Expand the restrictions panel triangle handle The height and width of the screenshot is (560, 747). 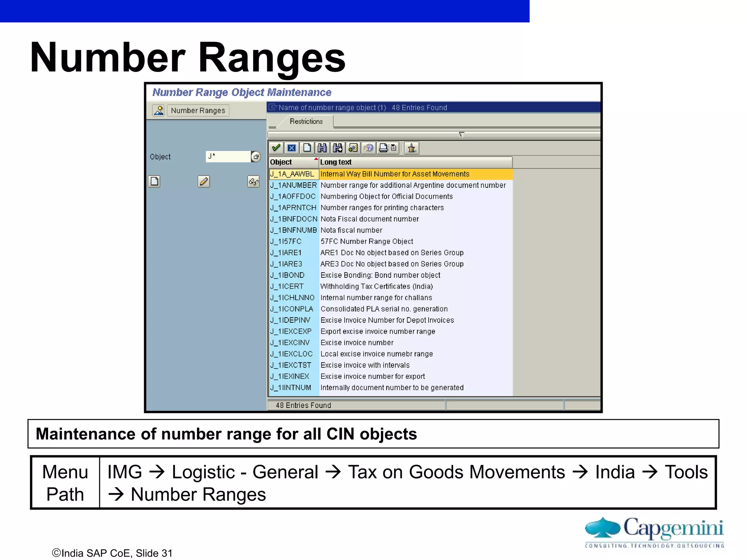pos(461,135)
